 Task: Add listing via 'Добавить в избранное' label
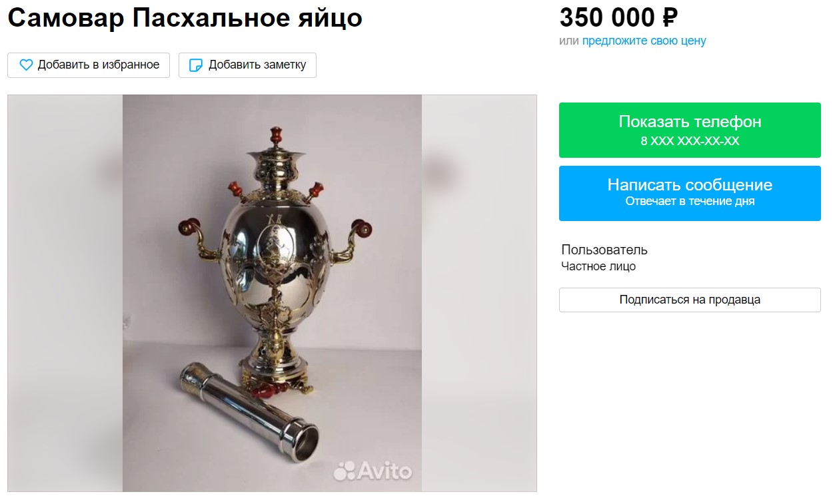99,65
